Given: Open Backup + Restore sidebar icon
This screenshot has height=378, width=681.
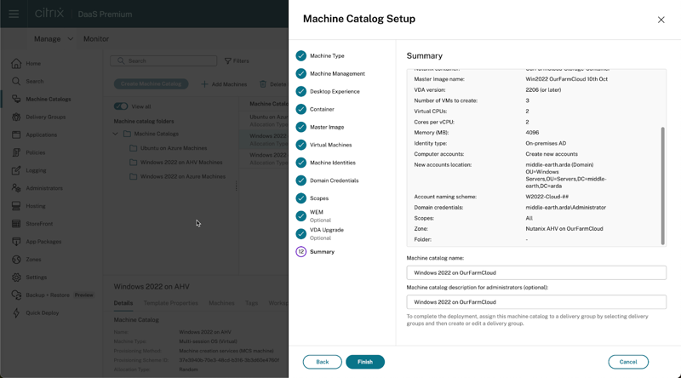Looking at the screenshot, I should [16, 295].
